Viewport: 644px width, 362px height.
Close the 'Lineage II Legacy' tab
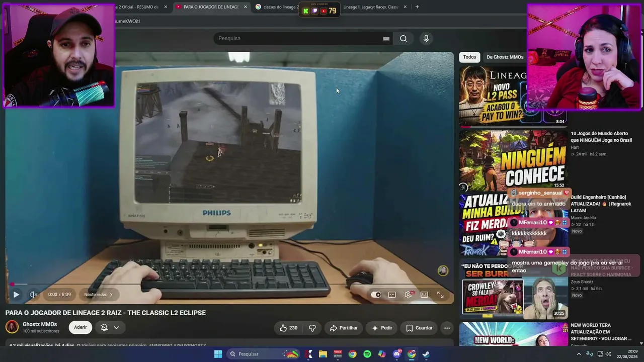405,7
